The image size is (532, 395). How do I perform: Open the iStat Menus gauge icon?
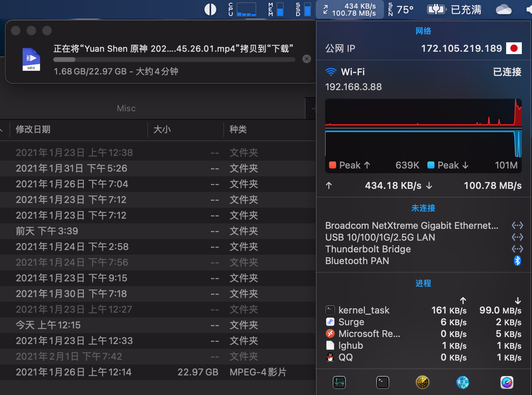pos(507,382)
